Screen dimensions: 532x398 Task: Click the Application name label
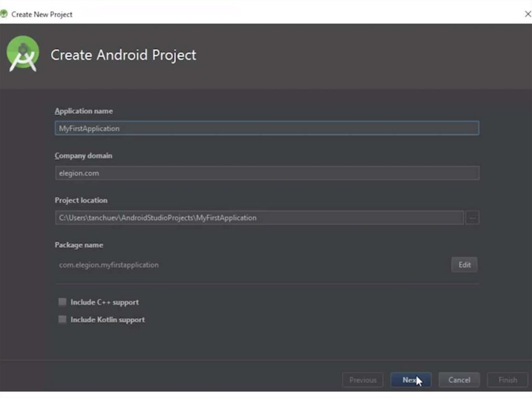[84, 111]
